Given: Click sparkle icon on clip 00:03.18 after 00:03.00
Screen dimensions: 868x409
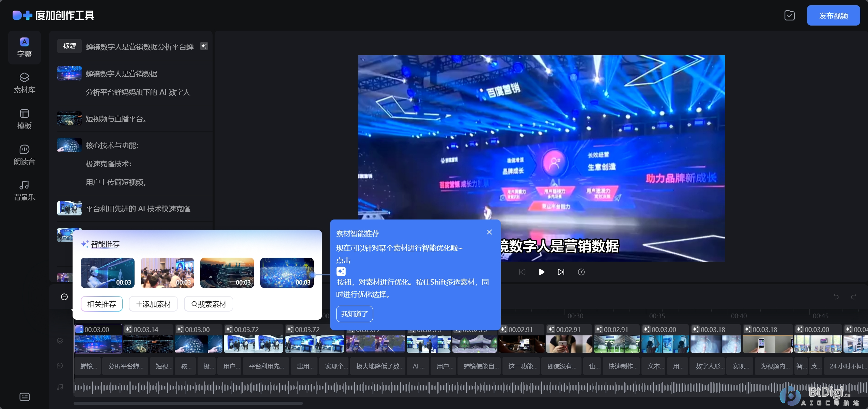Looking at the screenshot, I should [695, 330].
